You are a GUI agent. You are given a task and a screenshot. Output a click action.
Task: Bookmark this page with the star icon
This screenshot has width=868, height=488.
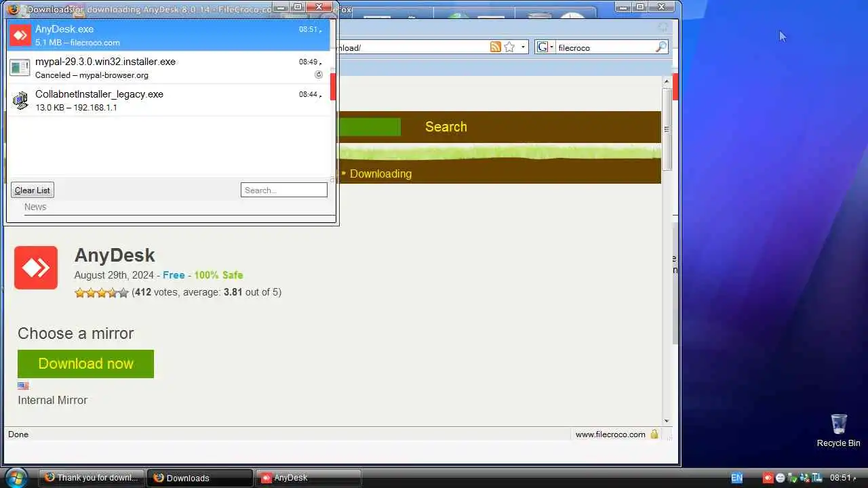click(509, 47)
